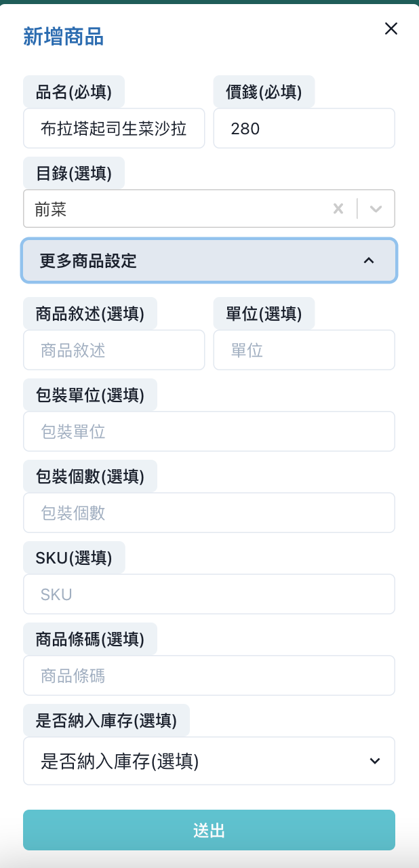Click the 前菜 selected category value
The image size is (419, 868).
click(x=52, y=209)
